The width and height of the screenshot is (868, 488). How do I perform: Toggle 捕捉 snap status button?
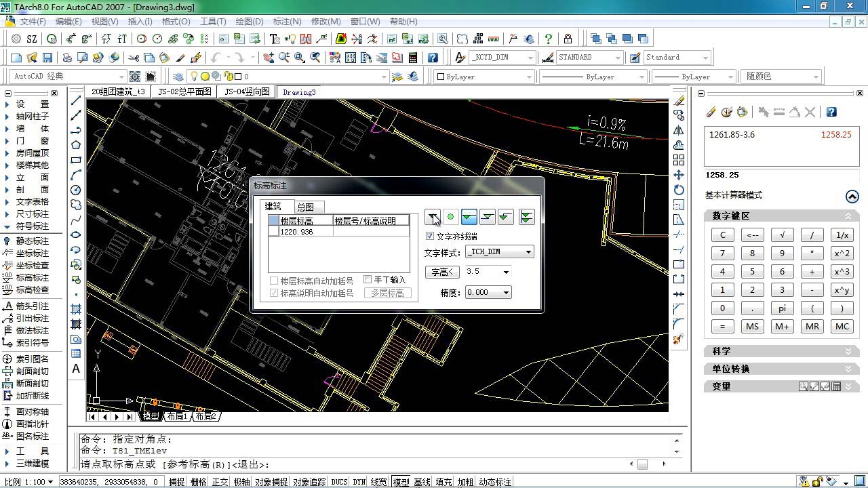[x=176, y=482]
